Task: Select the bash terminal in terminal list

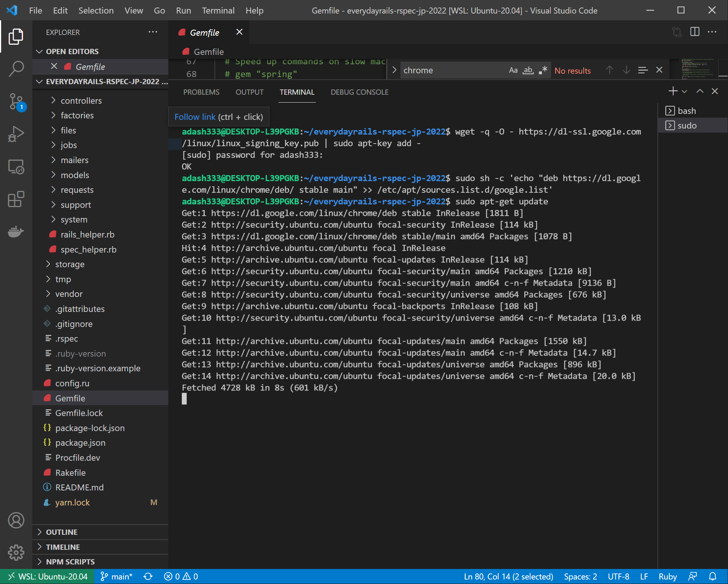Action: point(687,111)
